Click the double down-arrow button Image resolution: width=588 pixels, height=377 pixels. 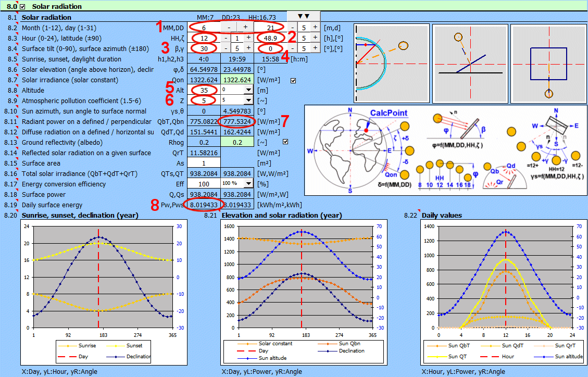tap(304, 17)
